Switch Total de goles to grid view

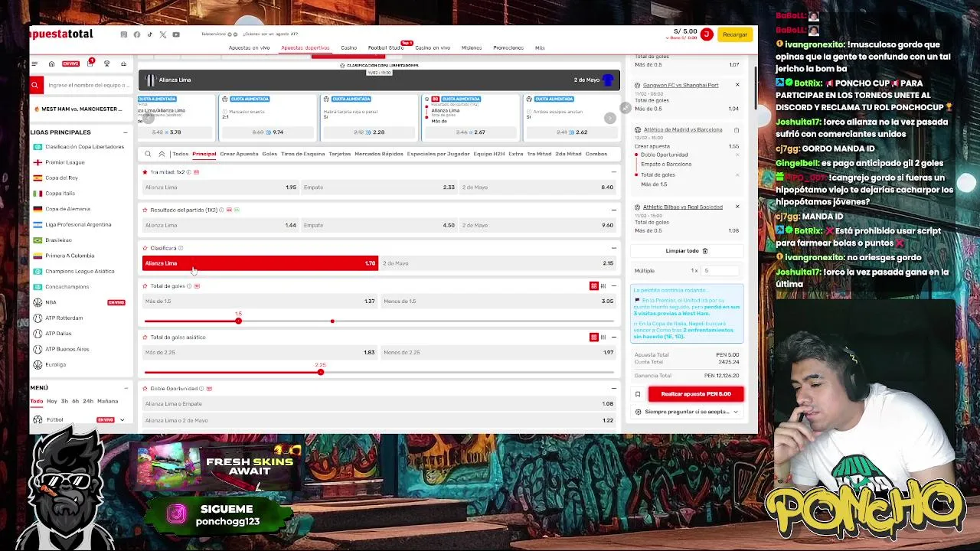593,286
